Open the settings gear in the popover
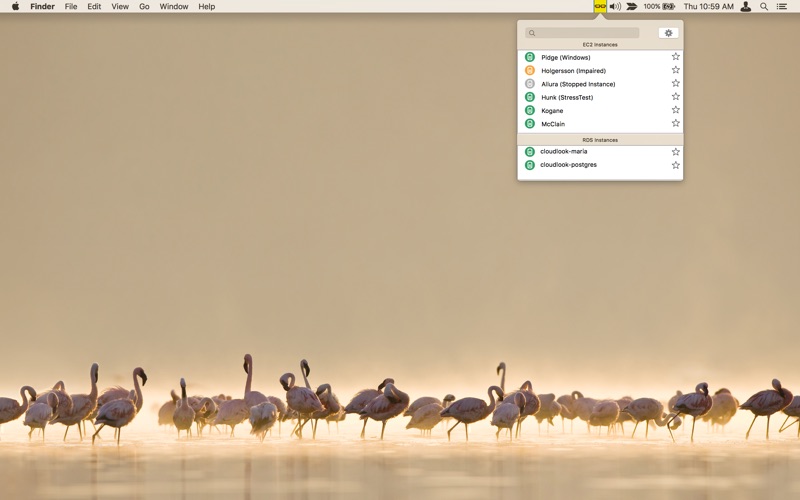The height and width of the screenshot is (500, 800). pyautogui.click(x=668, y=33)
